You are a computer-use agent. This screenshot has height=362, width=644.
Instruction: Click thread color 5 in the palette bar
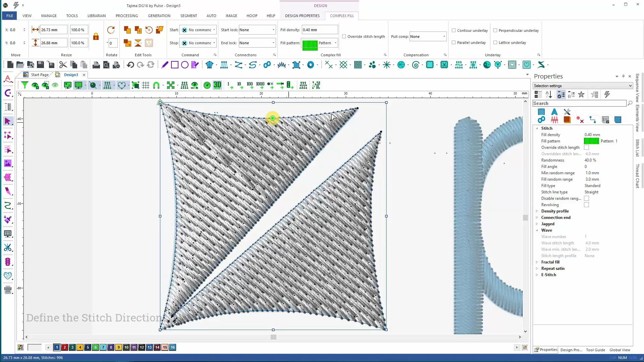(88, 348)
